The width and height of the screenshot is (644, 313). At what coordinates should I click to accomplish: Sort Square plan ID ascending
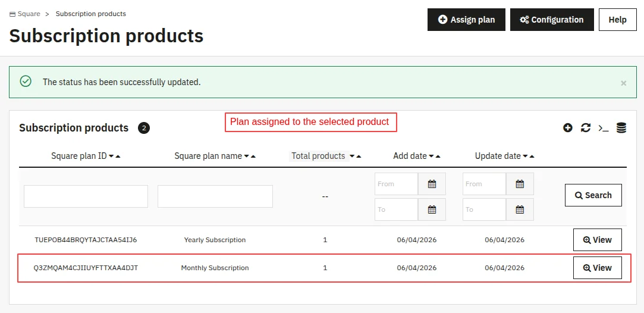(118, 156)
